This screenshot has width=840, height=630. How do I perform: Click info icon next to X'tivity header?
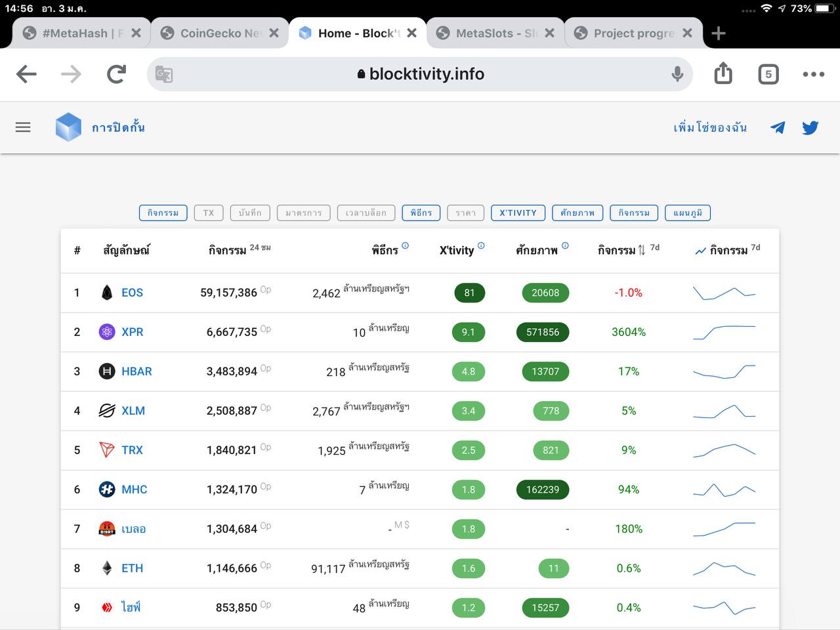click(481, 245)
